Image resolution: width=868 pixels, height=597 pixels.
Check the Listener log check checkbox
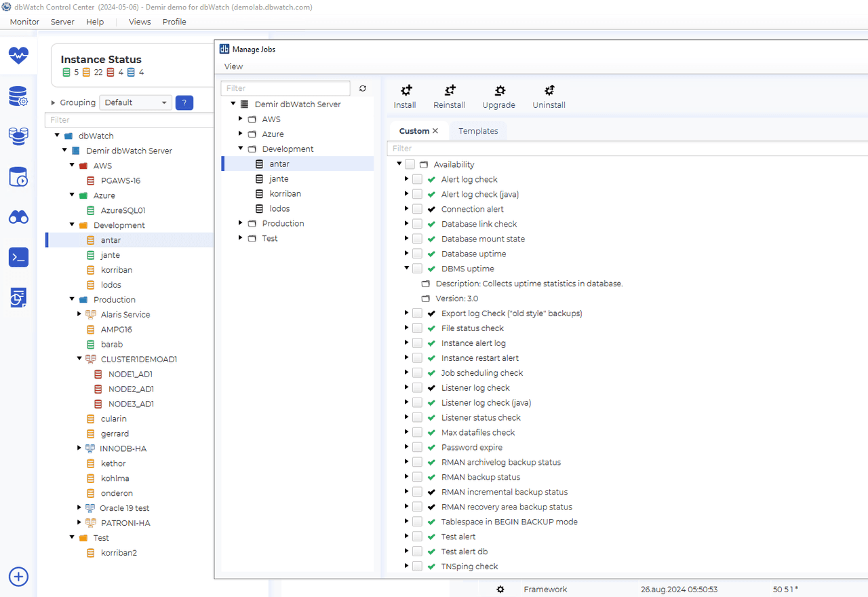click(x=418, y=387)
